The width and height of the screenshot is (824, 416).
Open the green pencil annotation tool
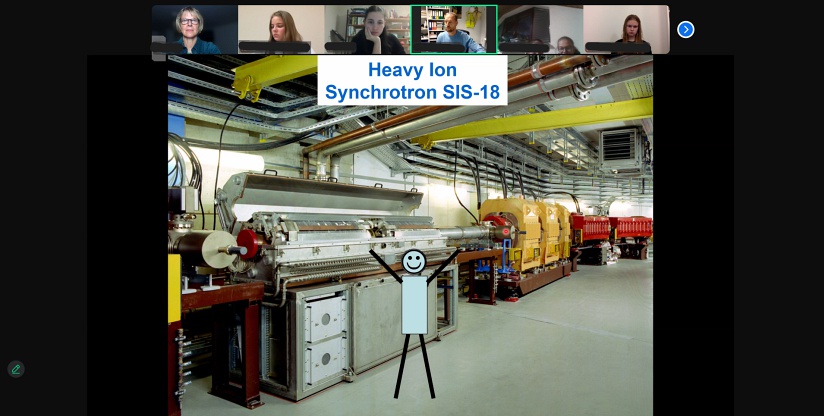(16, 369)
